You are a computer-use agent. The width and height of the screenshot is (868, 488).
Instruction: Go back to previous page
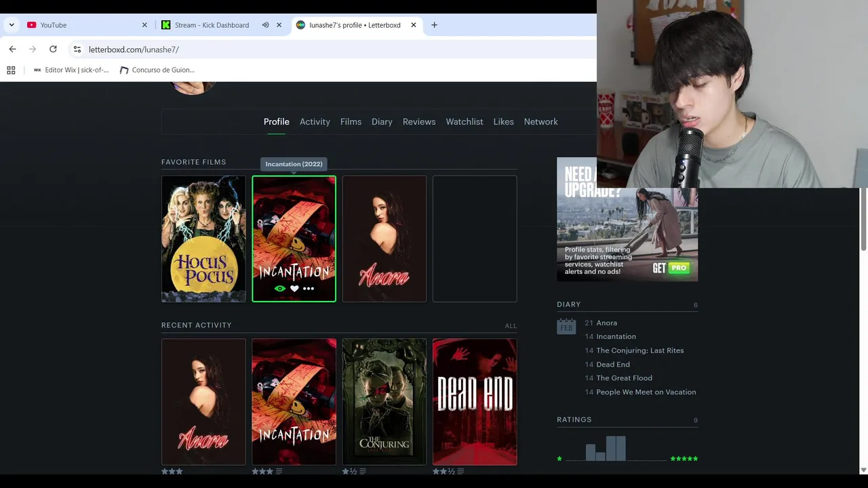12,49
